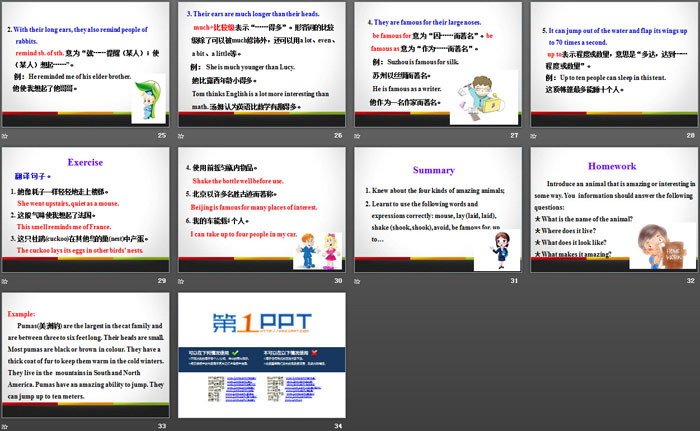Click the animation star below slide 30
700x431 pixels.
point(182,281)
